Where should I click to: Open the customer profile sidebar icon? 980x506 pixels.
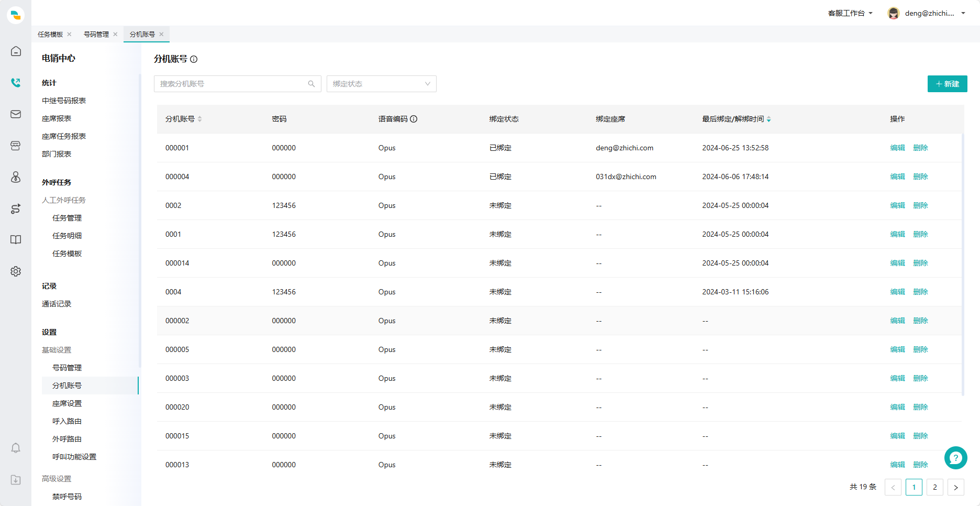point(16,177)
